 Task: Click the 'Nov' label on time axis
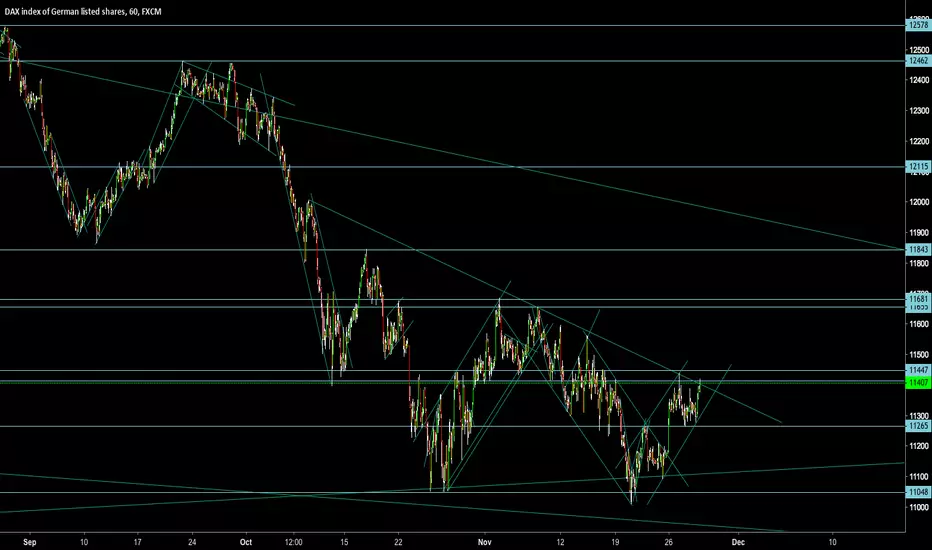[485, 542]
